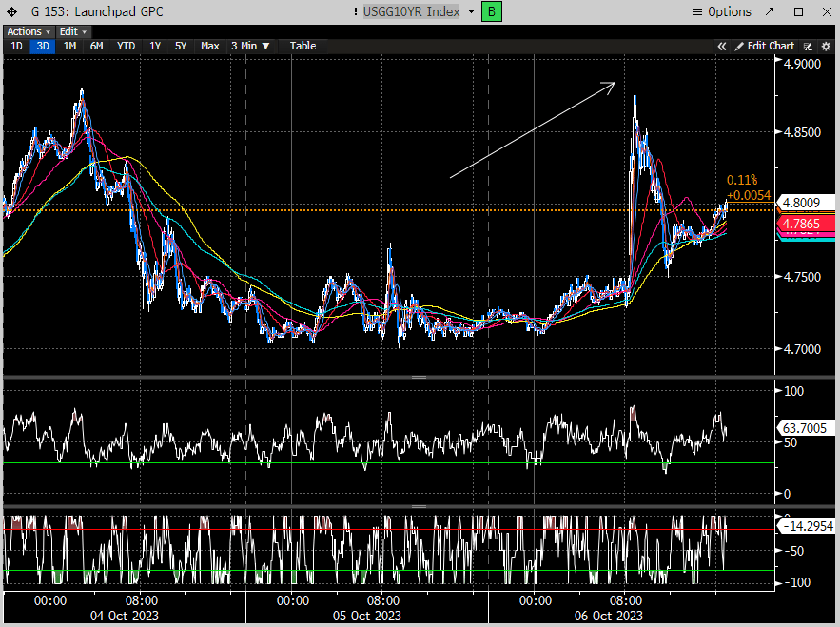Select the 5Y range button
The image size is (840, 627).
181,46
